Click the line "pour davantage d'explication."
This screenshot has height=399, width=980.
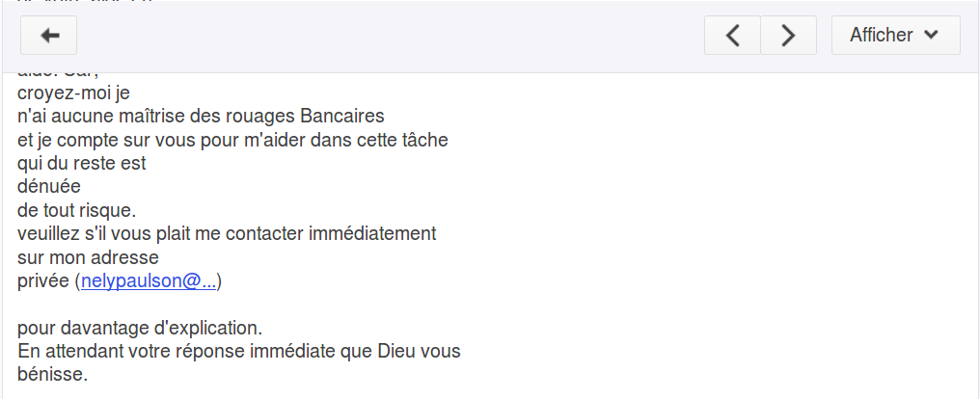140,328
